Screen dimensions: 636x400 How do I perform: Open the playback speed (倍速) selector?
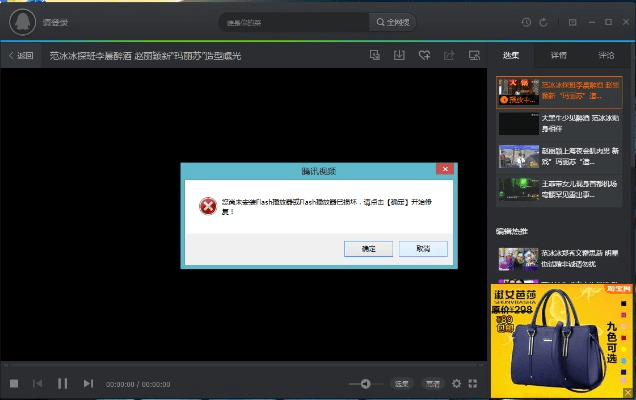pos(400,383)
